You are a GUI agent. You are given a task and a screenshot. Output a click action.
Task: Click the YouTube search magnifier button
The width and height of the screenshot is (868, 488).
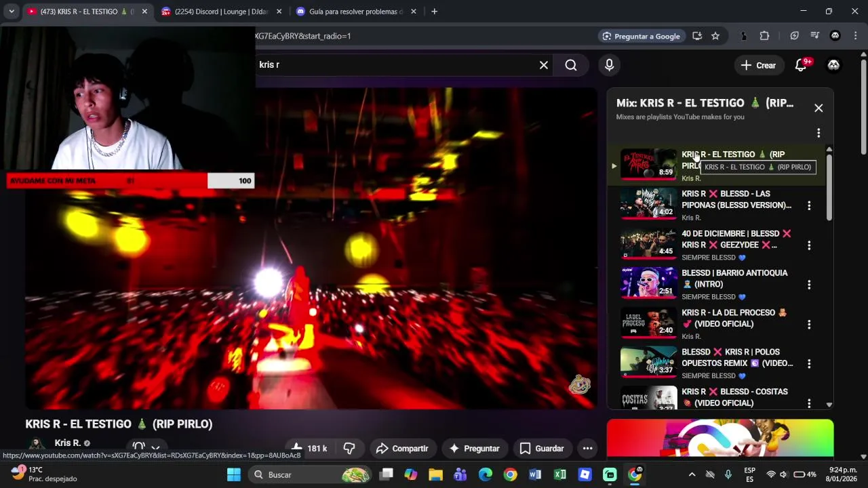(x=571, y=65)
